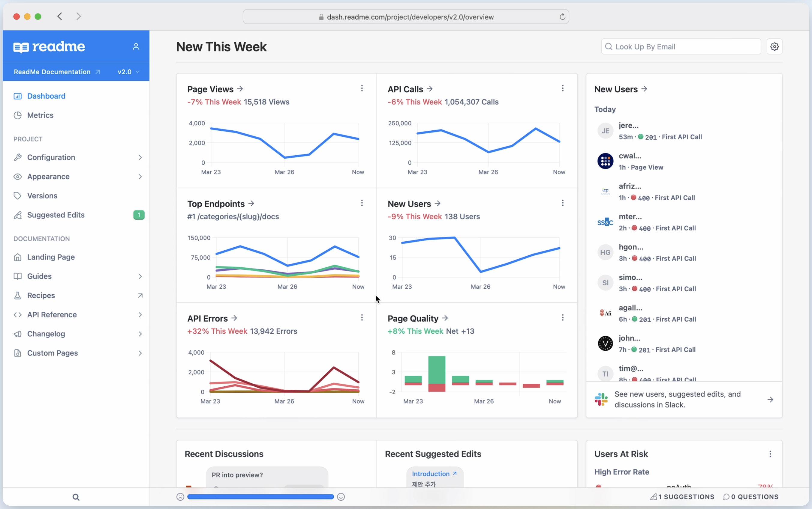Select the Dashboard menu item

tap(46, 96)
